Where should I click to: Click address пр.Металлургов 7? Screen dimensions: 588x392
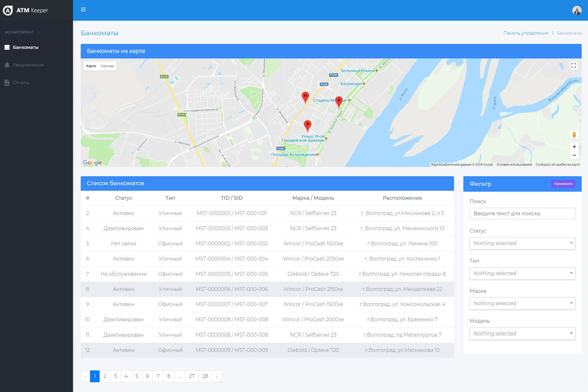402,335
